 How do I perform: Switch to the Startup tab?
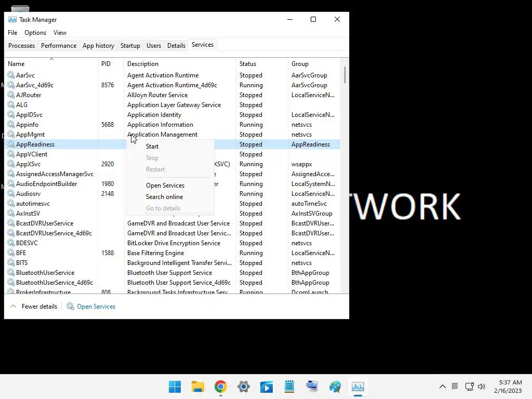click(x=130, y=46)
